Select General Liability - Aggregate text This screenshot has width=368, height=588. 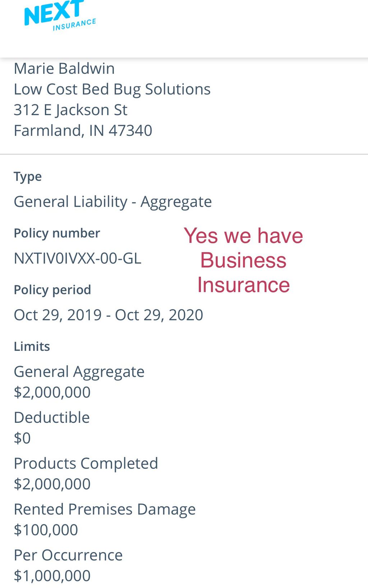(x=113, y=202)
